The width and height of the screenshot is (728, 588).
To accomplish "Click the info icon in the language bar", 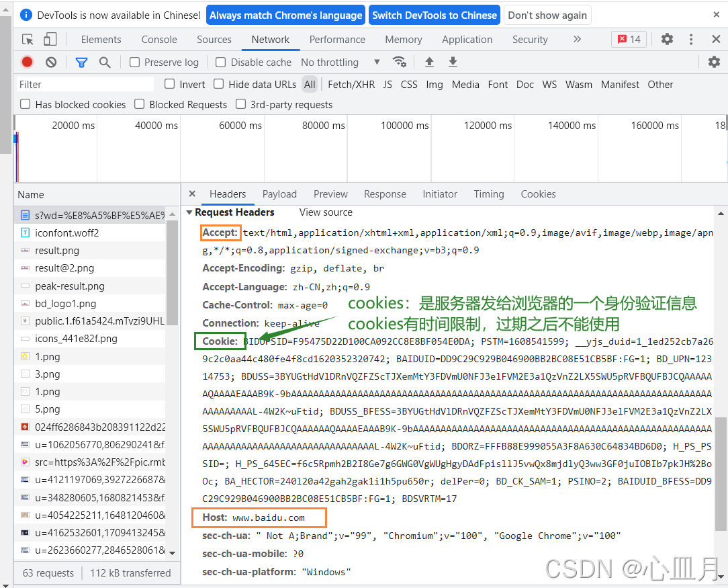I will coord(26,15).
